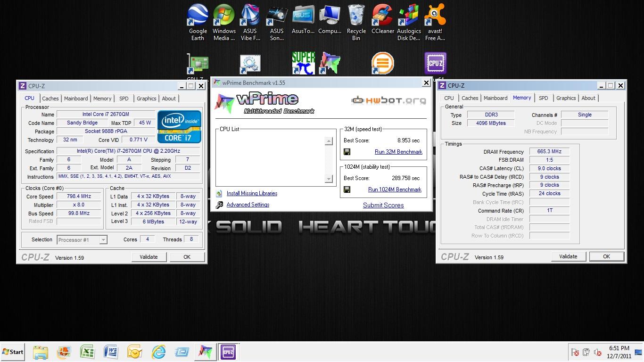Click OK in the right CPU-Z window
Screen dimensions: 644x362
[606, 256]
